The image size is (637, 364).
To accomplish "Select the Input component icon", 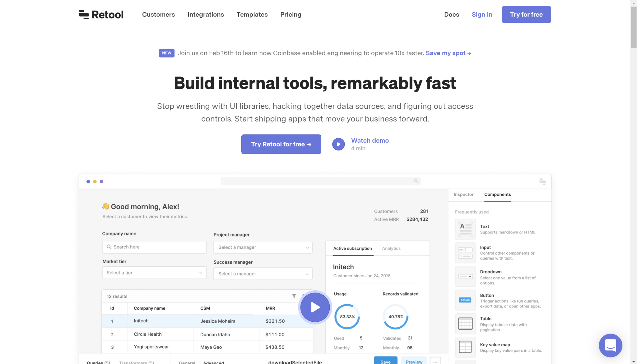I will pyautogui.click(x=465, y=253).
